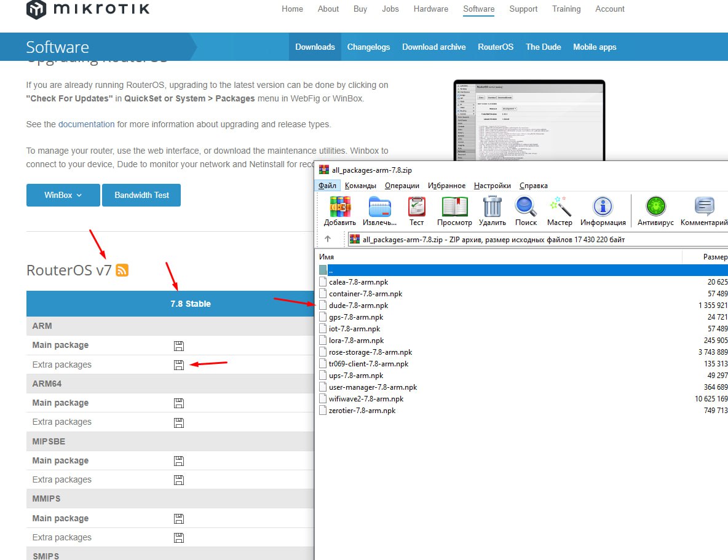This screenshot has width=728, height=560.
Task: Expand the WinBox dropdown button
Action: point(63,195)
